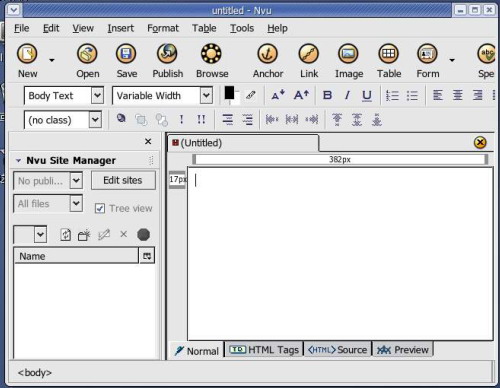This screenshot has width=500, height=388.
Task: Click the Save icon
Action: 126,54
